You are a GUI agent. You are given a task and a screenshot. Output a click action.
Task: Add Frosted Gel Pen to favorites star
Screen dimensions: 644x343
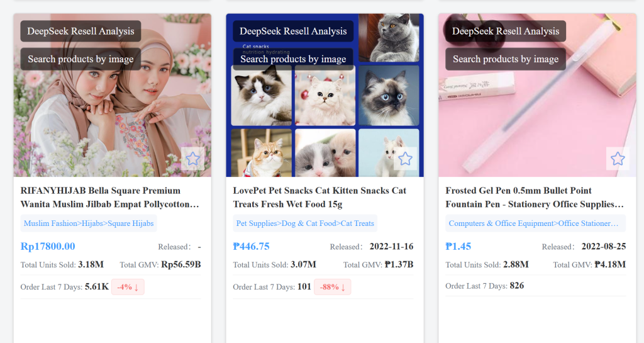coord(618,159)
